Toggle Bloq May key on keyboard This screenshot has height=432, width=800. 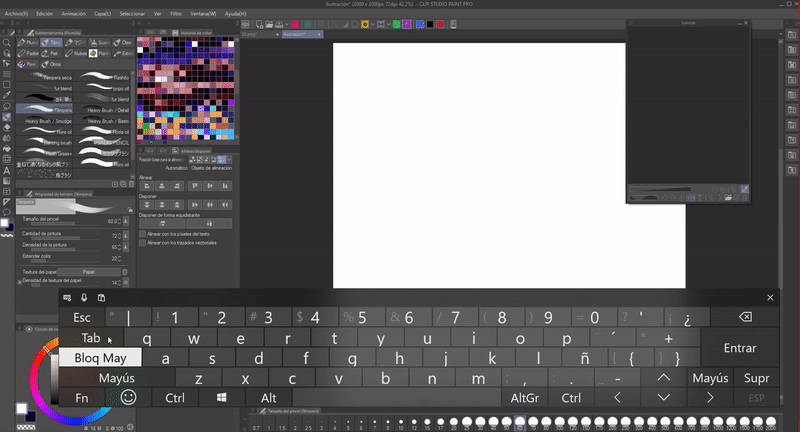tap(100, 358)
